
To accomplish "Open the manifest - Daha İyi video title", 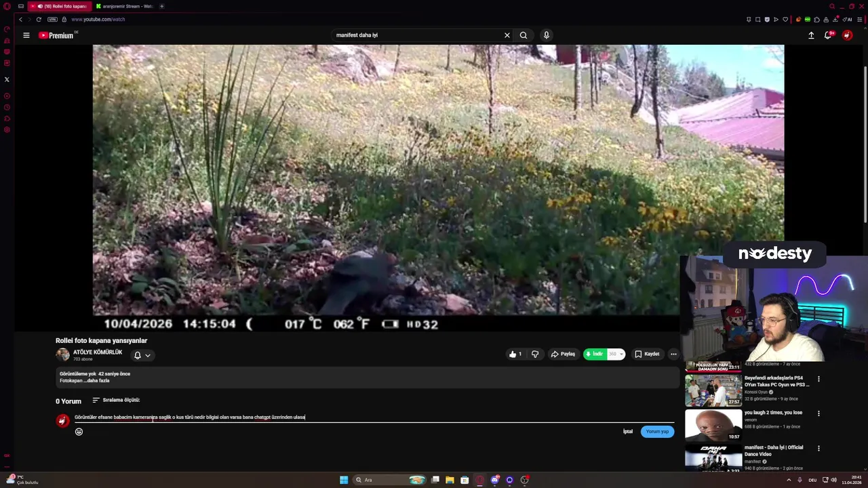I will click(x=774, y=451).
